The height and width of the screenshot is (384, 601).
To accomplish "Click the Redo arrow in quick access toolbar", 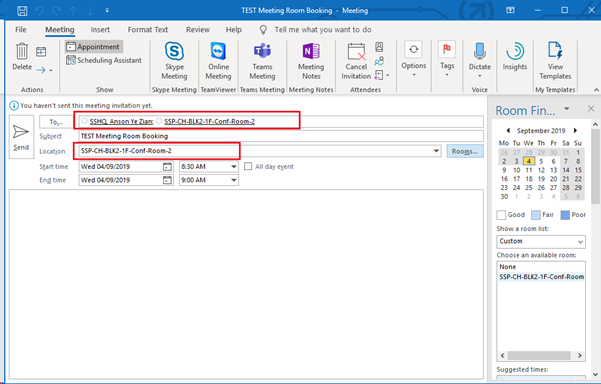I will (56, 10).
